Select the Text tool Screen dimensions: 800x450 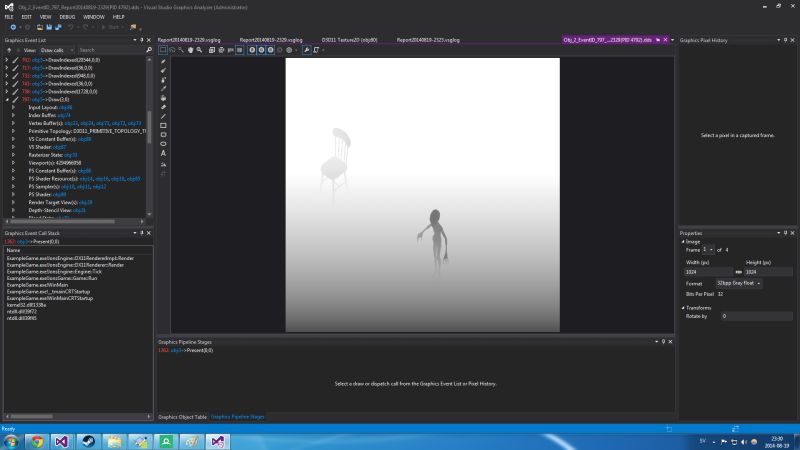[163, 153]
